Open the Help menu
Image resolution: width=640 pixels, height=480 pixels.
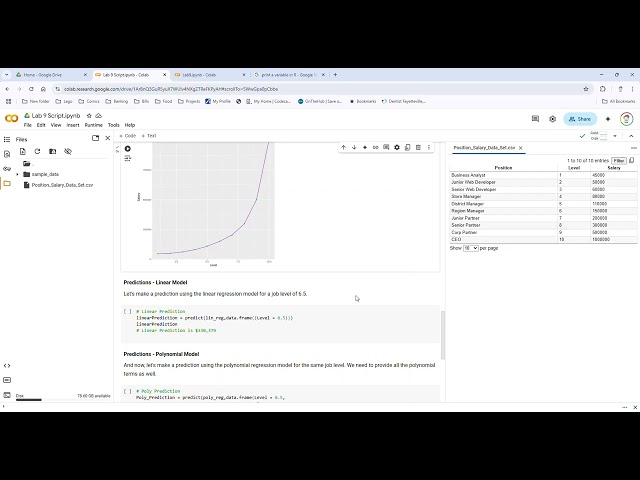click(130, 125)
